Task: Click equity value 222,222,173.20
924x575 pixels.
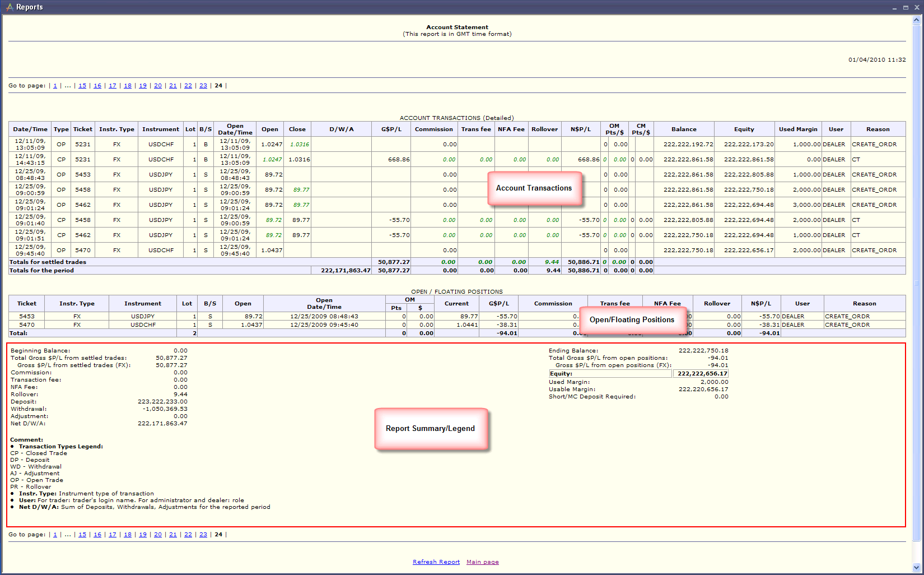Action: point(749,145)
